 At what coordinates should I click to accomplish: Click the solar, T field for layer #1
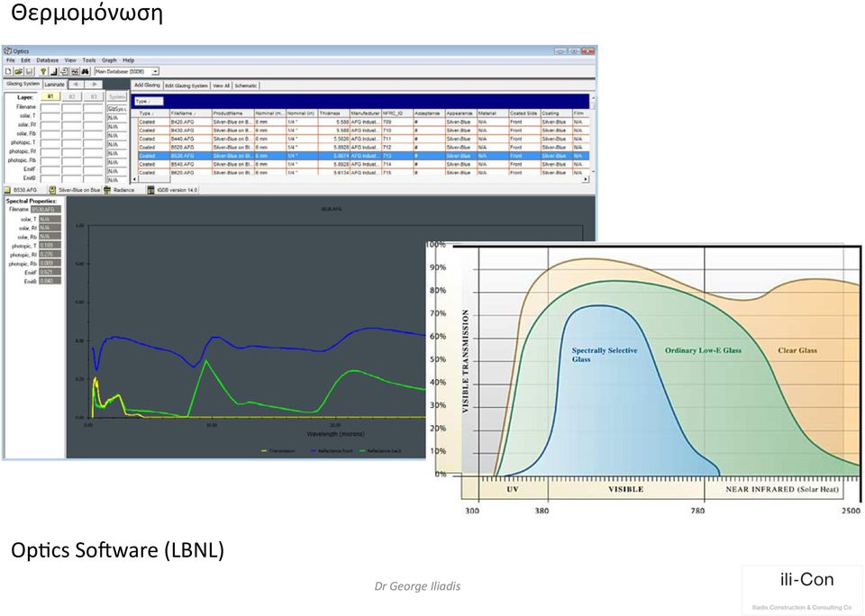[x=50, y=116]
